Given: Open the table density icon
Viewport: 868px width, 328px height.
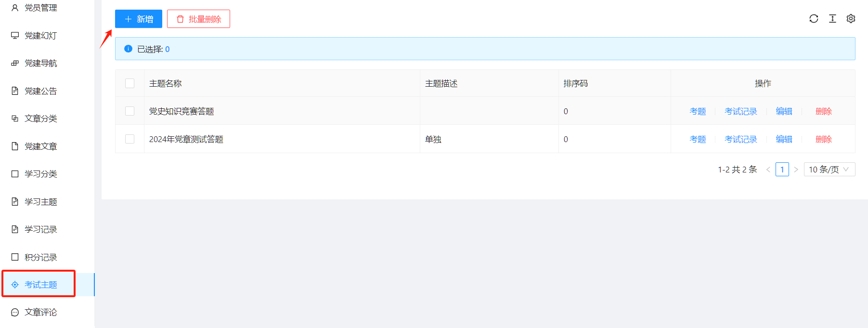Looking at the screenshot, I should tap(832, 19).
